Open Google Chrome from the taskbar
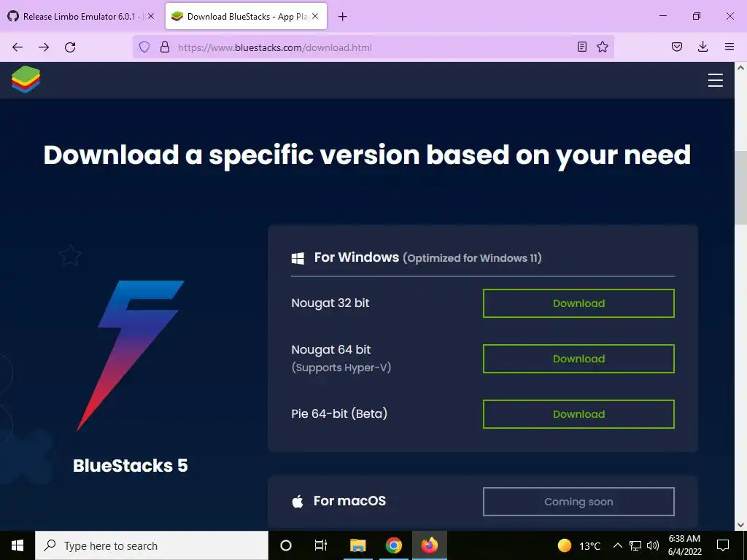Screen dimensions: 747x560 click(x=393, y=545)
